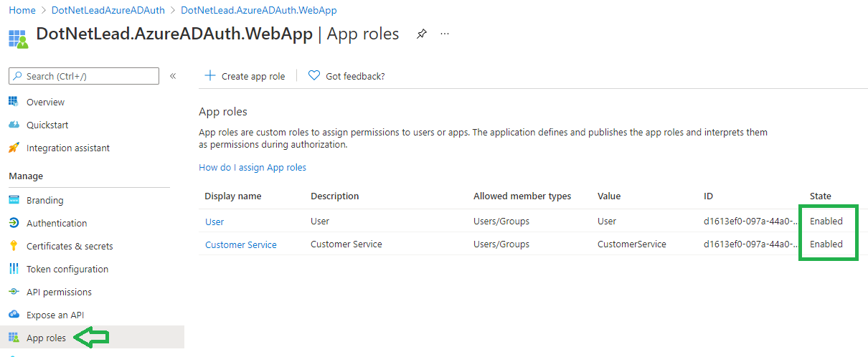This screenshot has height=357, width=868.
Task: Pin this blade using the pin icon
Action: [422, 34]
